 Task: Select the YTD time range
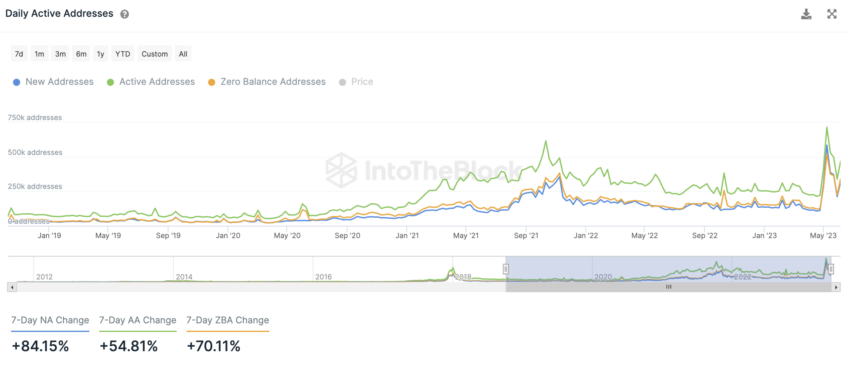click(x=122, y=54)
